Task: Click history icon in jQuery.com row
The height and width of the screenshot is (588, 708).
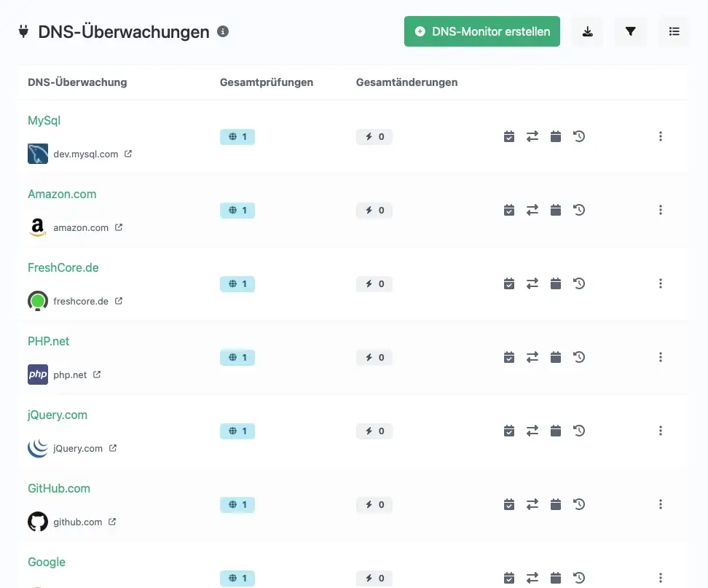Action: [x=579, y=431]
